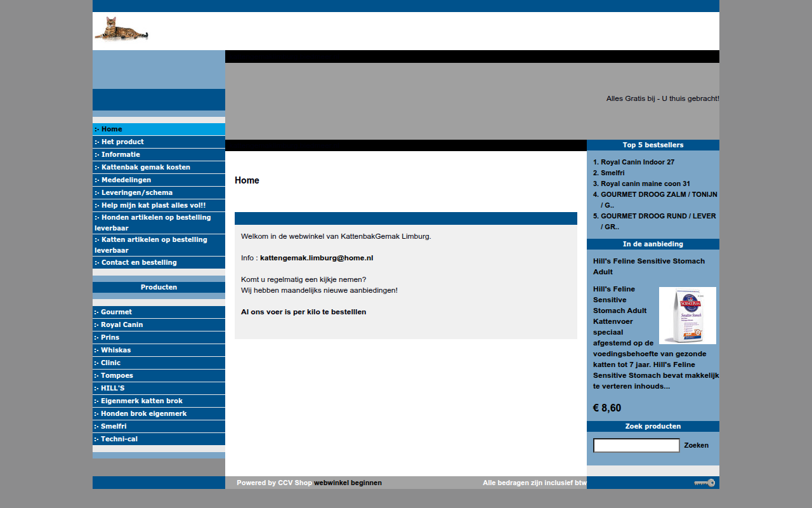
Task: Browse the Gourmet product category
Action: (x=159, y=312)
